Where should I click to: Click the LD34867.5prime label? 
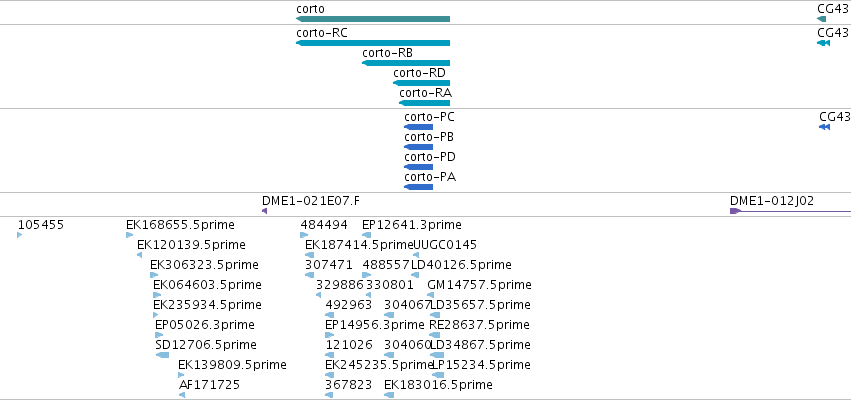coord(480,345)
